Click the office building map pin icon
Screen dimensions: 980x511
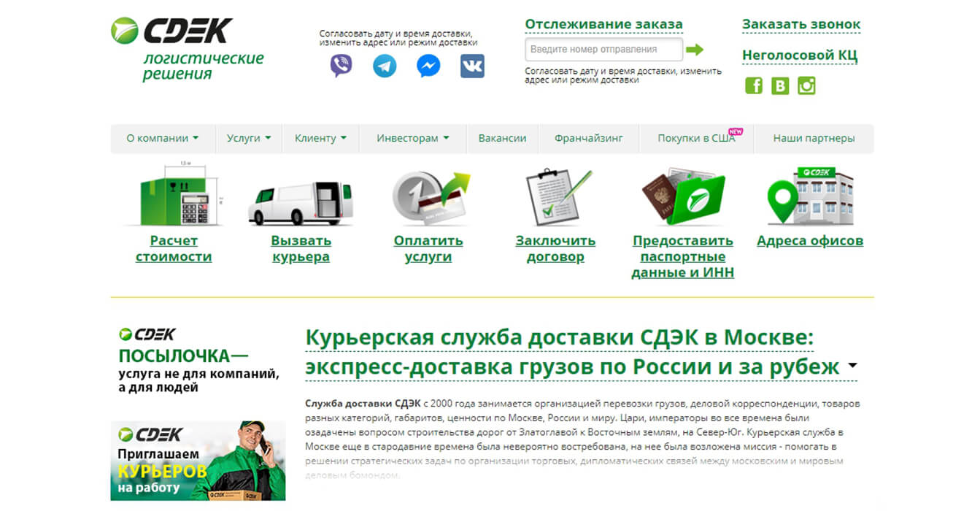(810, 196)
